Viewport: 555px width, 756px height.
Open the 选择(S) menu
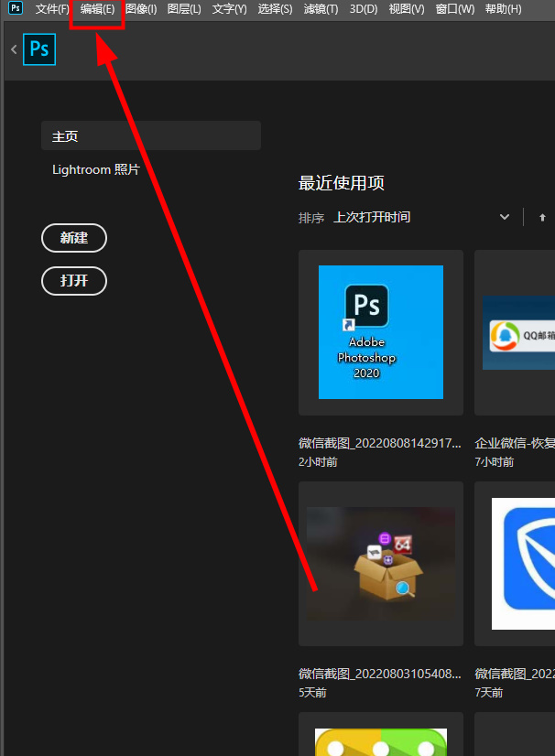(x=275, y=9)
